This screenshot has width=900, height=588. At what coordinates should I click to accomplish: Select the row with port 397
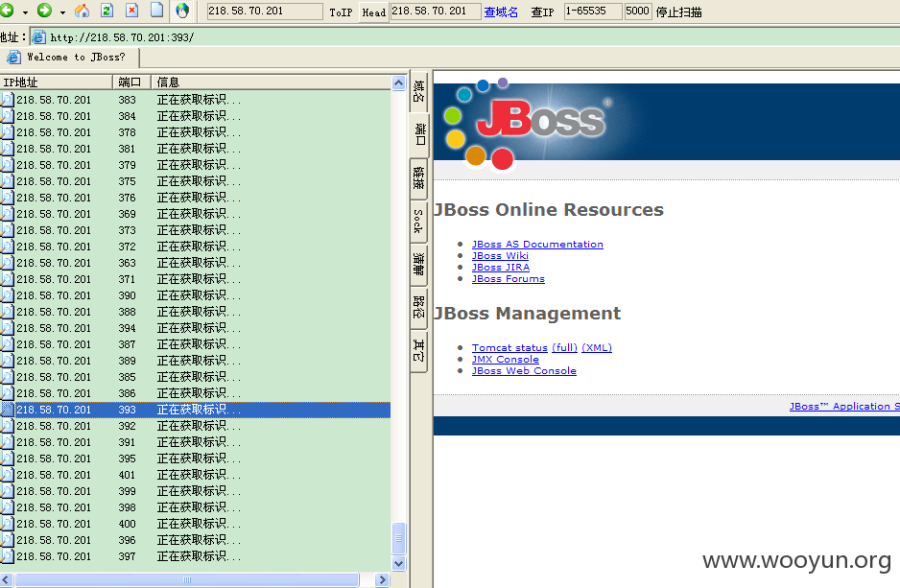(195, 556)
